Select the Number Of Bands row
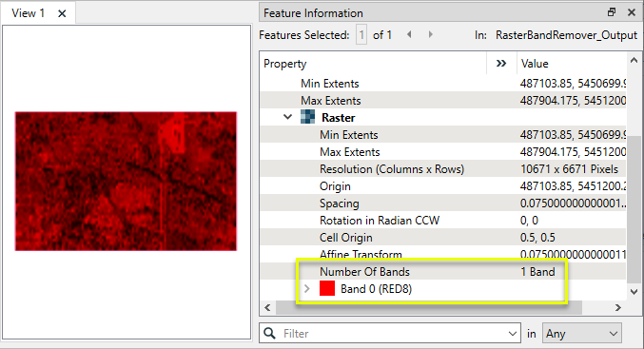644x349 pixels. (442, 271)
